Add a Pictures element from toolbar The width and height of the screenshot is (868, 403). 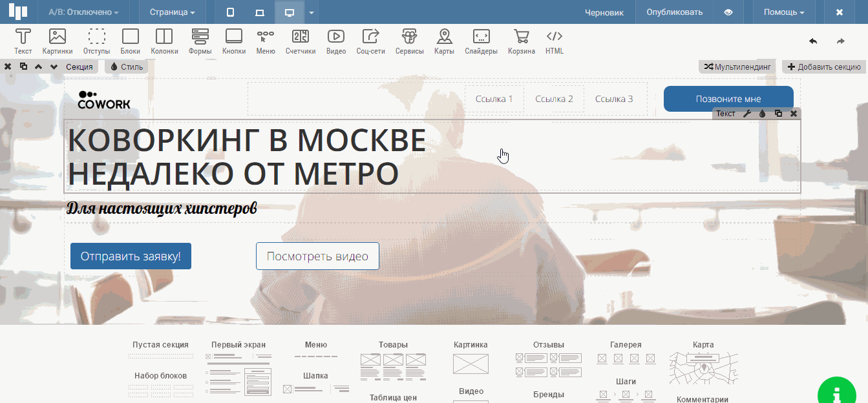tap(58, 41)
